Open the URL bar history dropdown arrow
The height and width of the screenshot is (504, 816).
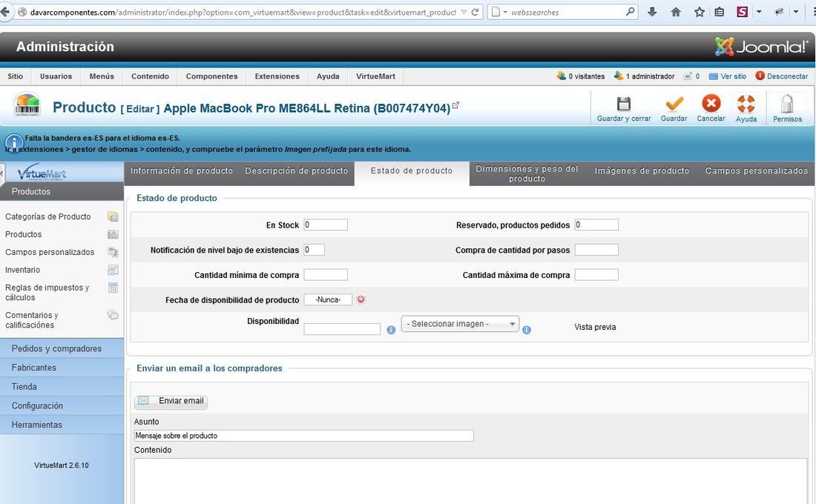464,12
